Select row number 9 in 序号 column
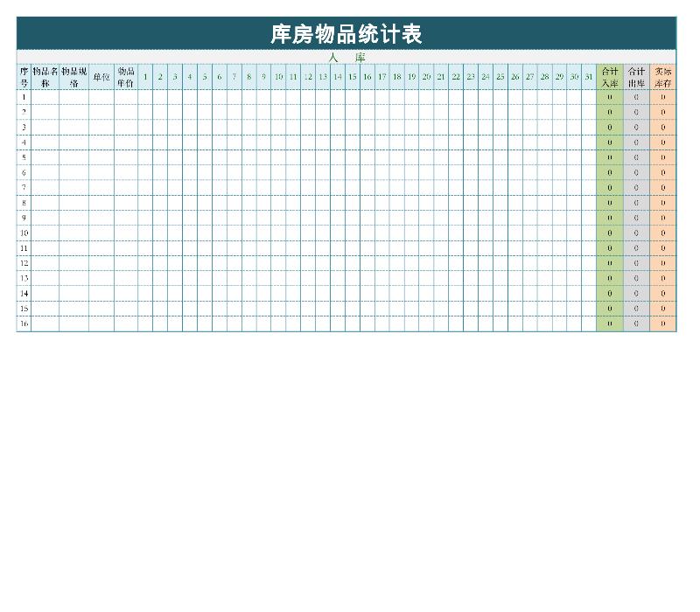 pos(24,218)
